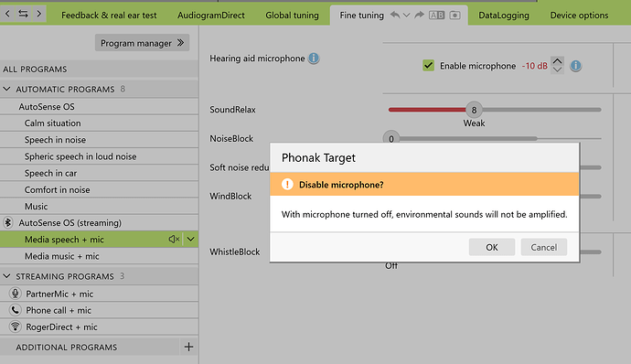Screen dimensions: 631x364
Task: Click the swap arrows icon in top bar
Action: click(23, 14)
